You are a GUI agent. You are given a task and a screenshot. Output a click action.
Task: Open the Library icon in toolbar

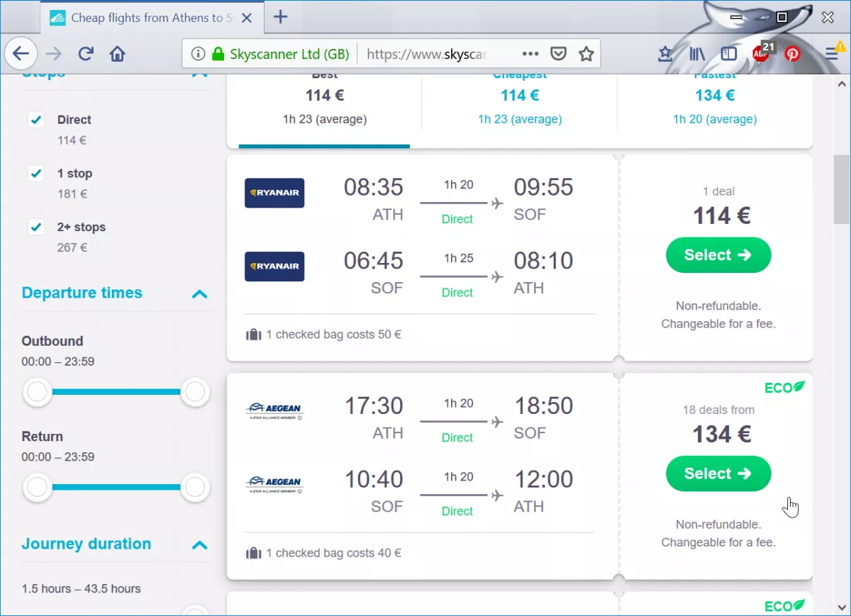click(696, 54)
